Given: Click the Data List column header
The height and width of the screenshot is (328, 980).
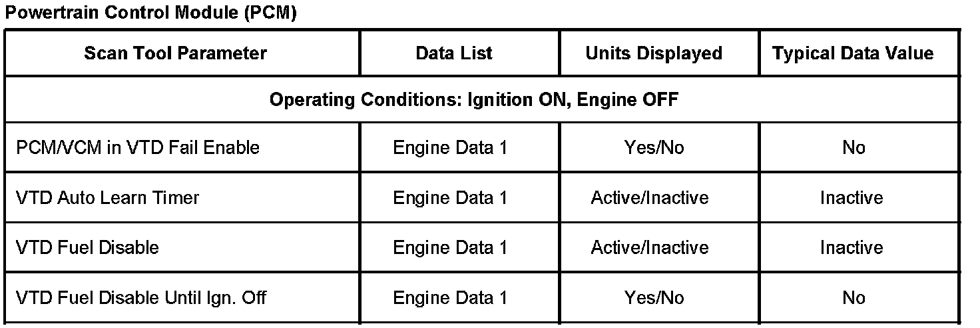Looking at the screenshot, I should (x=454, y=53).
